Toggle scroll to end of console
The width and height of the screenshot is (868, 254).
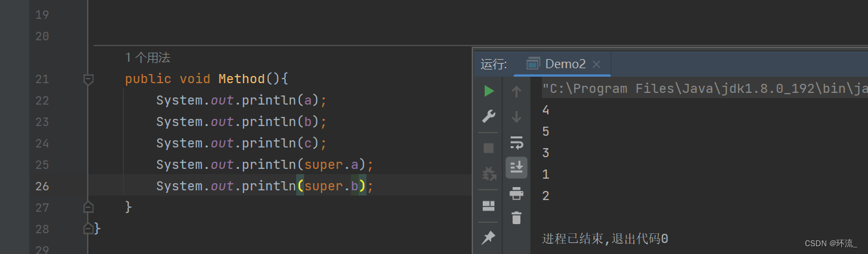click(517, 168)
